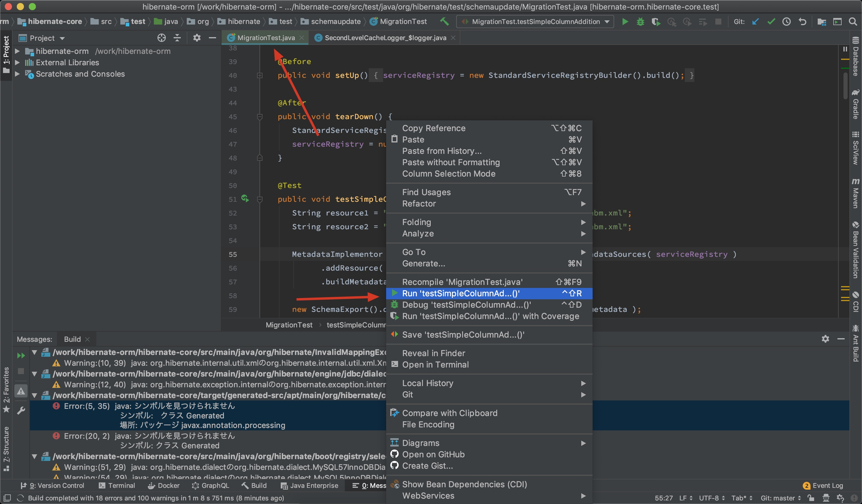Screen dimensions: 862x504
Task: Toggle the tool windows button in status bar
Action: pyautogui.click(x=7, y=498)
